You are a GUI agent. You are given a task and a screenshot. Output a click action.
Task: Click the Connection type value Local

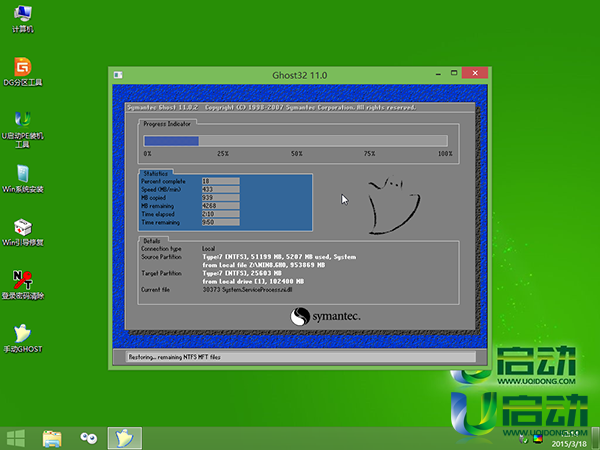(x=209, y=249)
